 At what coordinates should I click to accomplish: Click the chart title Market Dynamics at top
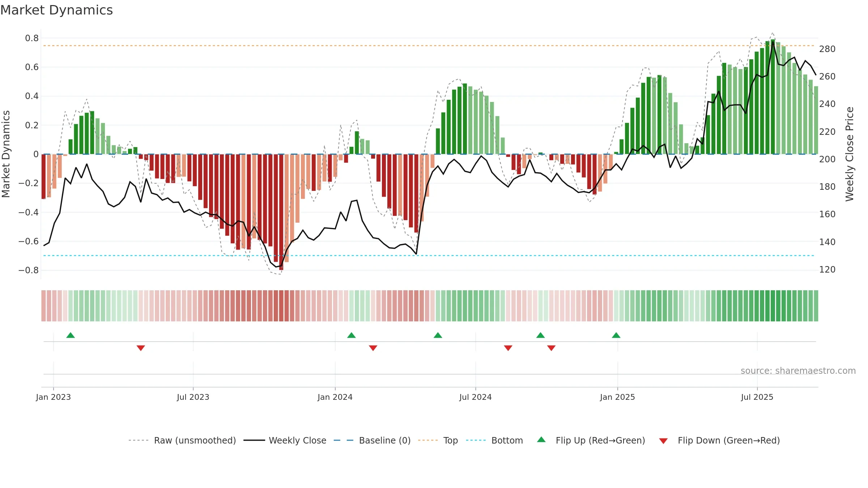pyautogui.click(x=57, y=10)
